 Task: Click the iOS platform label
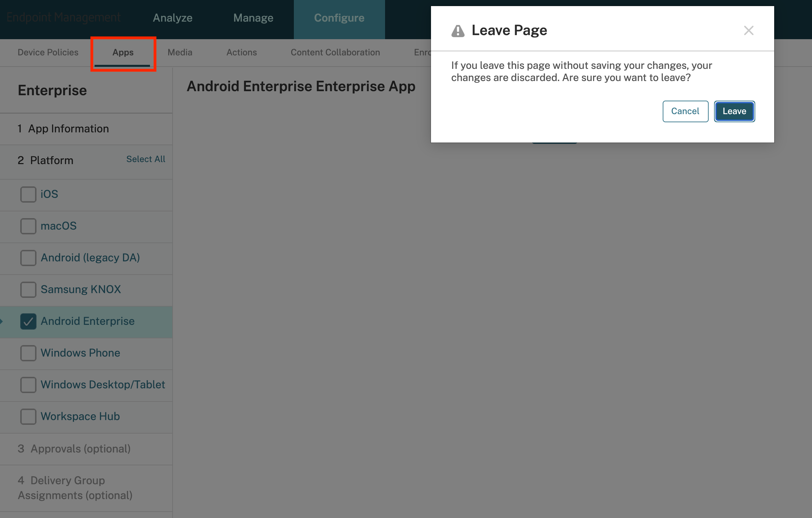(49, 194)
